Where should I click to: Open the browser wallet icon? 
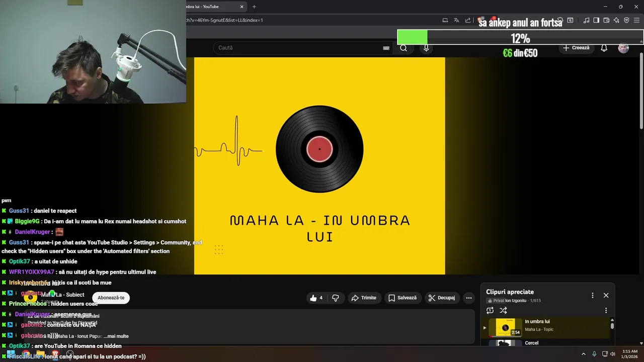(x=606, y=20)
